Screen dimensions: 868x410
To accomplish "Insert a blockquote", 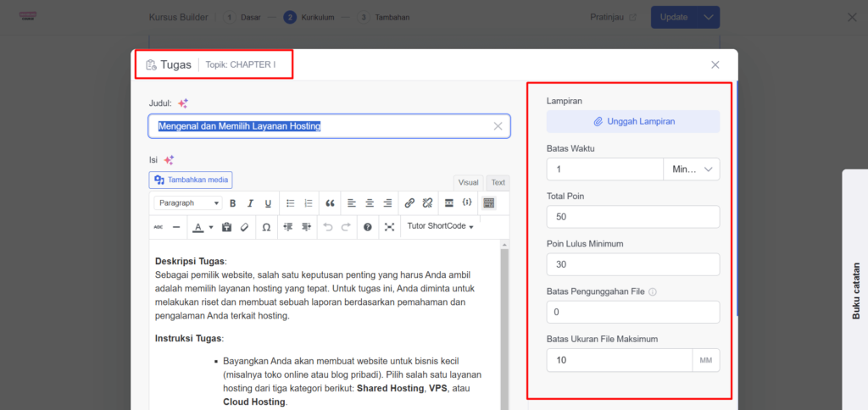I will click(330, 203).
